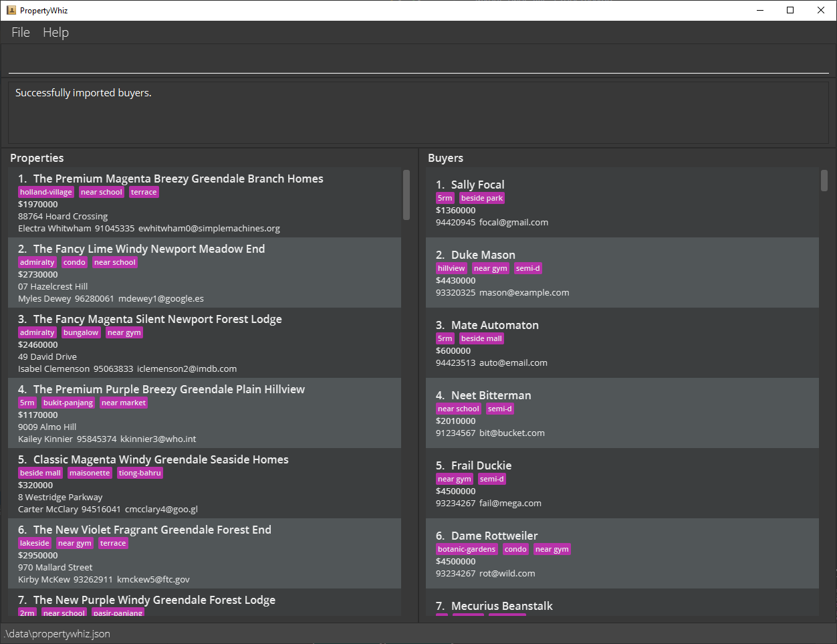837x644 pixels.
Task: Click the botanic-gardens tag on Dame Rottweiler
Action: point(467,549)
